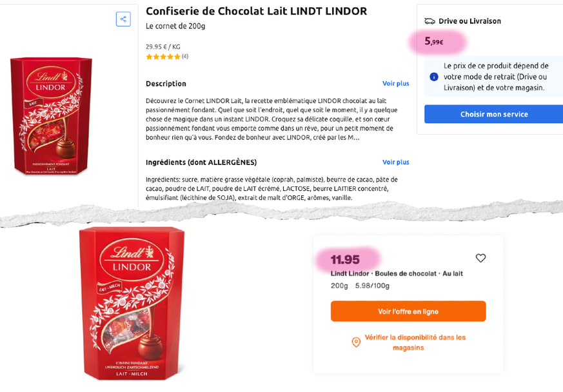Click the Lindt Lindor Boules de chocolat title
The width and height of the screenshot is (563, 392).
point(397,273)
